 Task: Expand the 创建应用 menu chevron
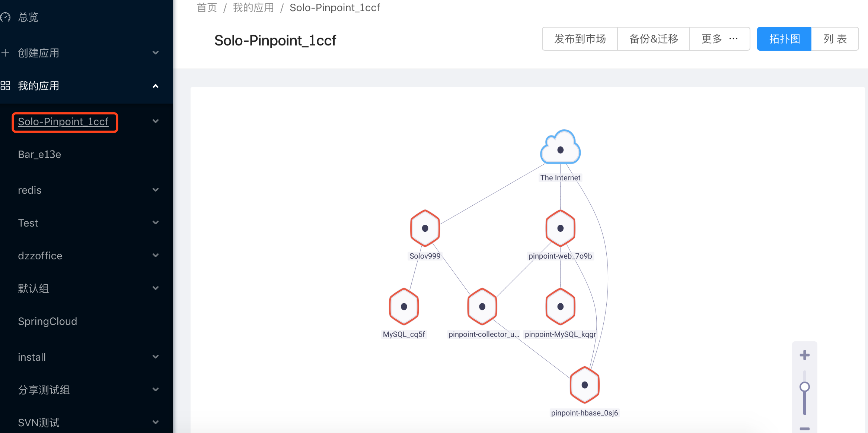tap(156, 53)
